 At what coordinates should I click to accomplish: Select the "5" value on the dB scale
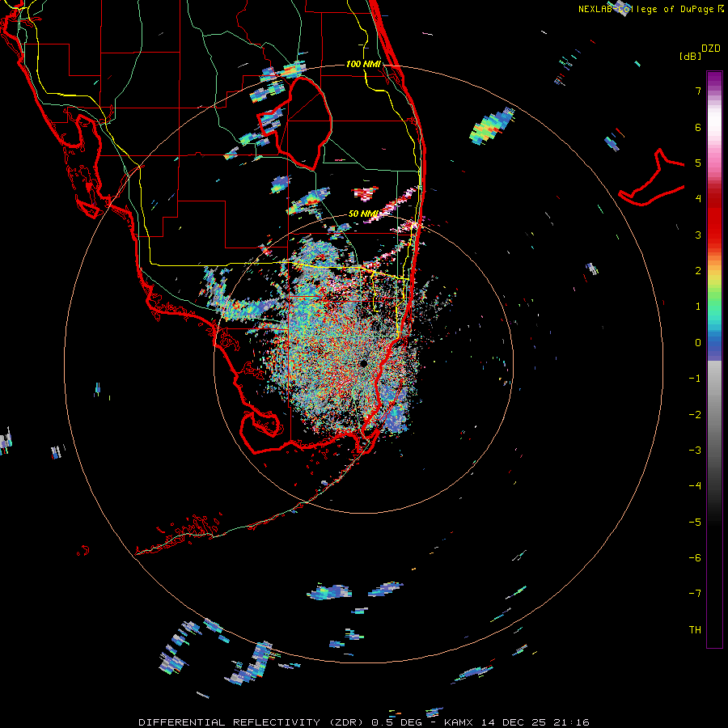click(x=698, y=163)
